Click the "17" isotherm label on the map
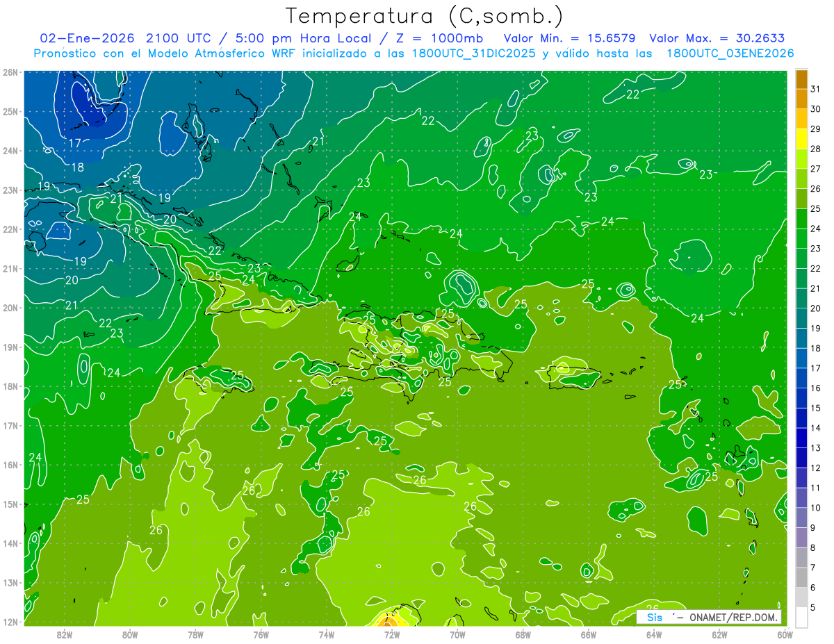 (74, 144)
